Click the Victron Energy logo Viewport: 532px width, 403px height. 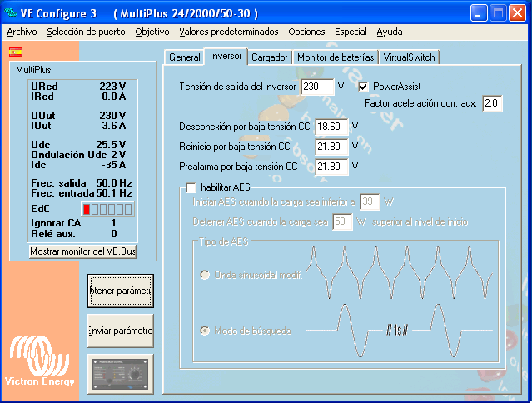39,361
